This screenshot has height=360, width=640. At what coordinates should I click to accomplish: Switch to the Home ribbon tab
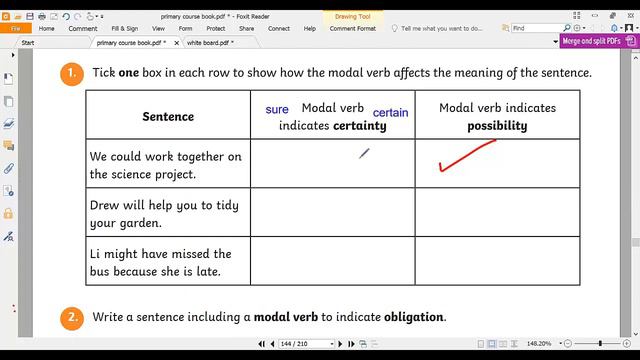(x=47, y=29)
